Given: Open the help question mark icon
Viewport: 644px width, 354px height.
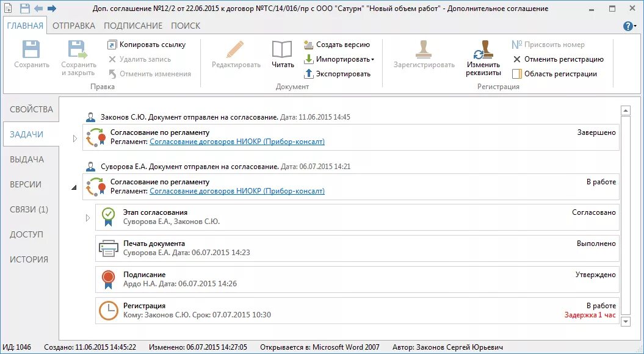Looking at the screenshot, I should coord(628,26).
